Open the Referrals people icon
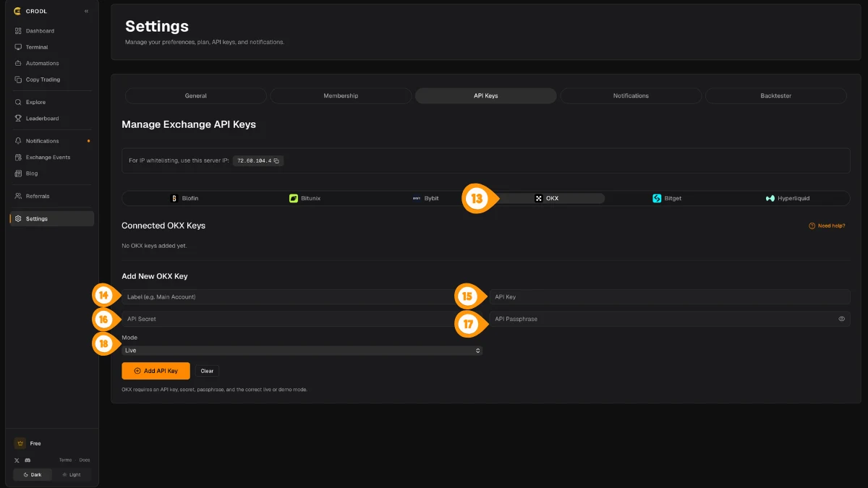Viewport: 868px width, 488px height. click(18, 196)
